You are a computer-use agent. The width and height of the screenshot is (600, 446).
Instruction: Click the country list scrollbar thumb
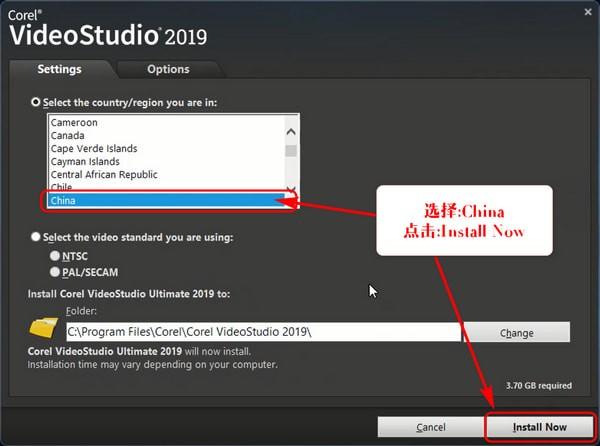[x=291, y=151]
